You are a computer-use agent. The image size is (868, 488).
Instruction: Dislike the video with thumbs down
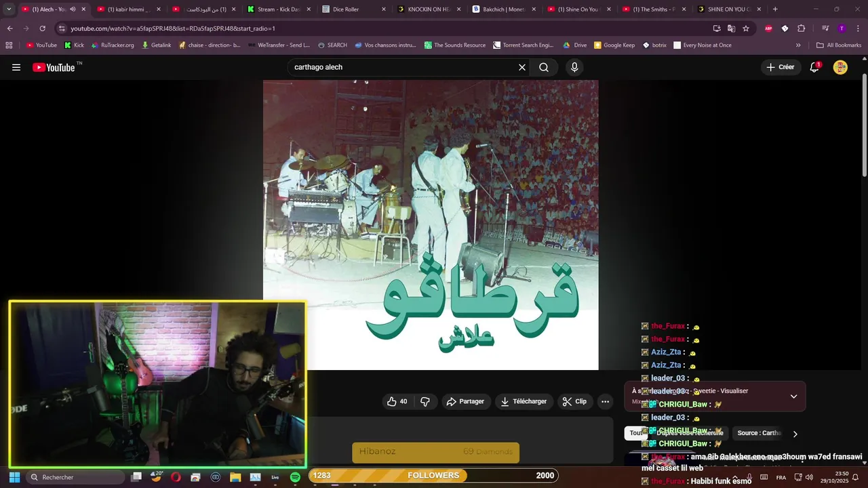click(425, 401)
